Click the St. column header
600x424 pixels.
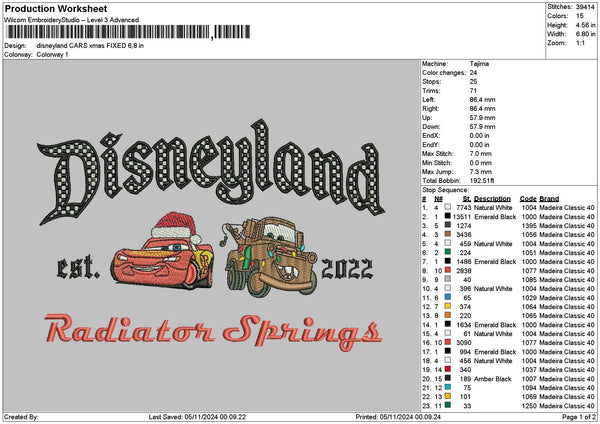(467, 199)
